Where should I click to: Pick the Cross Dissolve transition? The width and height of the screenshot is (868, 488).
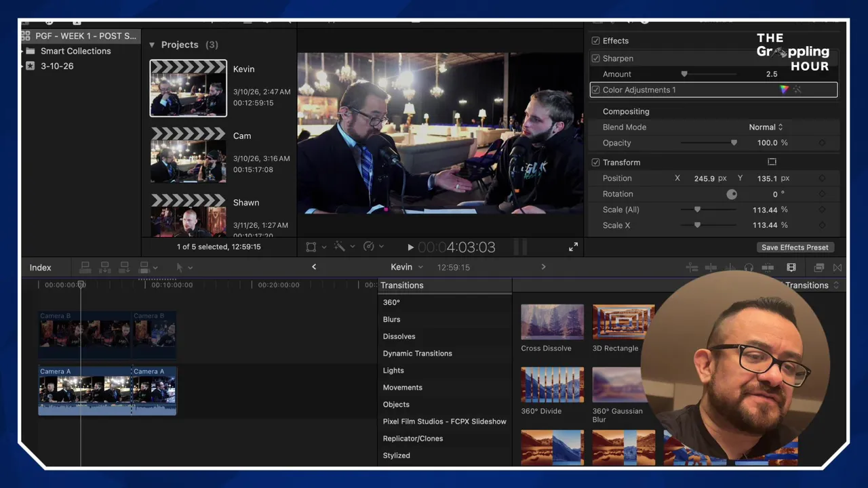[x=552, y=322]
